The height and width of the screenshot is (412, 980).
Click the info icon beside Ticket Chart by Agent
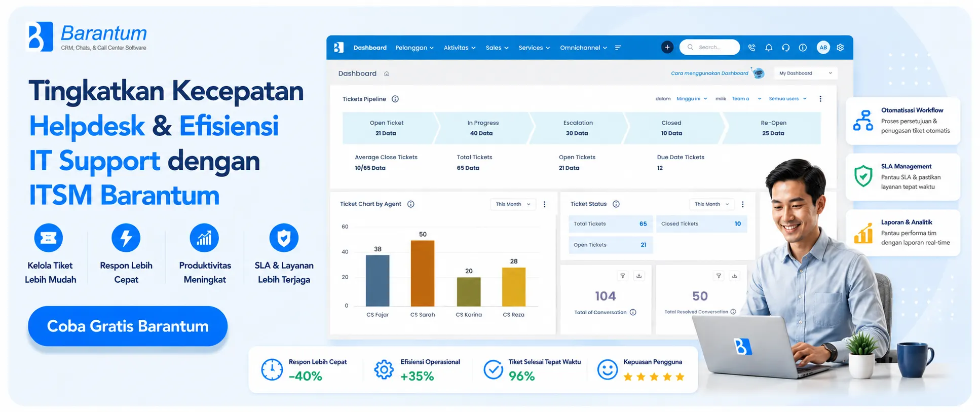(x=411, y=204)
